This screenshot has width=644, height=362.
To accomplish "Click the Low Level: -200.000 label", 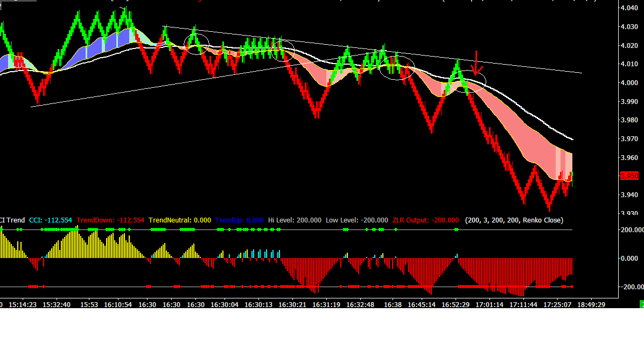I will [357, 220].
